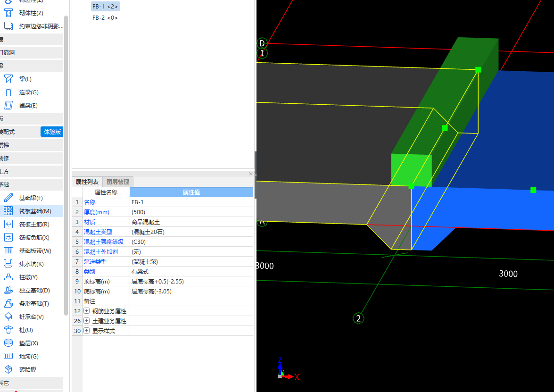Select the 砖胎膜 brick formwork icon
The image size is (554, 392).
tap(8, 369)
